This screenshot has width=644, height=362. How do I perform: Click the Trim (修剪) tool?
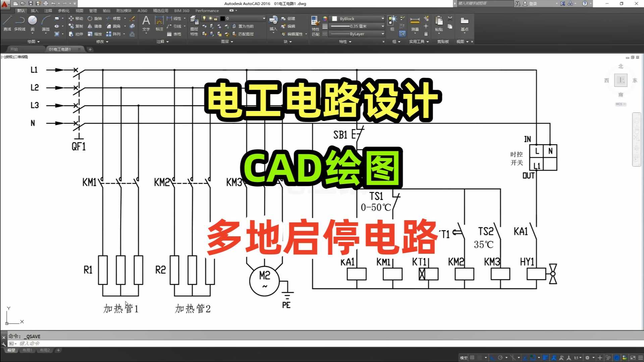pyautogui.click(x=113, y=18)
